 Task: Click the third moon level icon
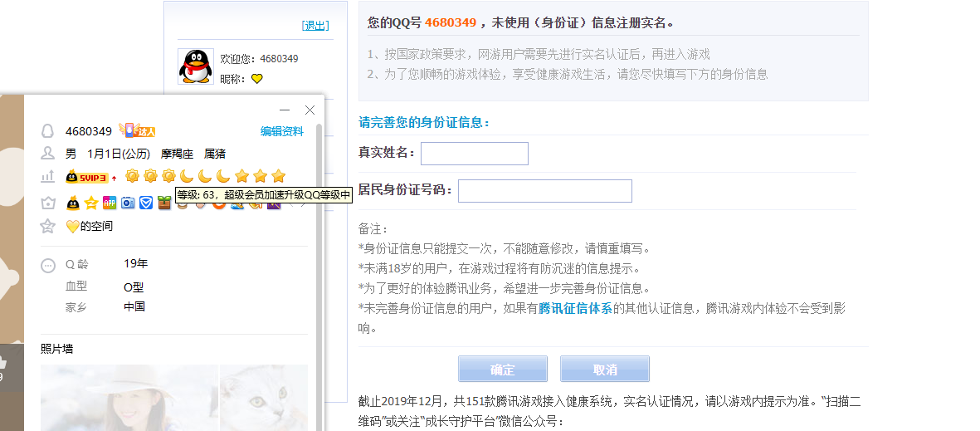223,176
